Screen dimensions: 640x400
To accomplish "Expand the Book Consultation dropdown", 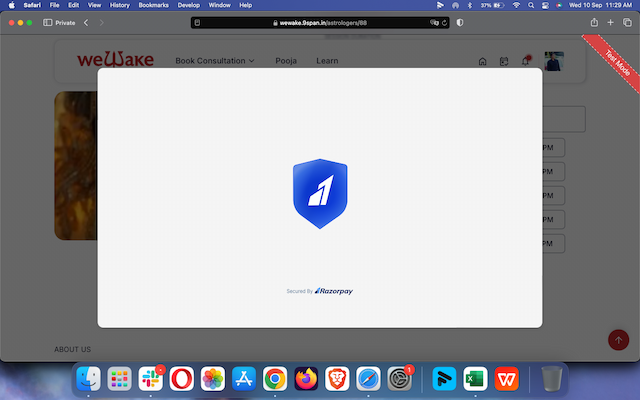I will point(214,61).
